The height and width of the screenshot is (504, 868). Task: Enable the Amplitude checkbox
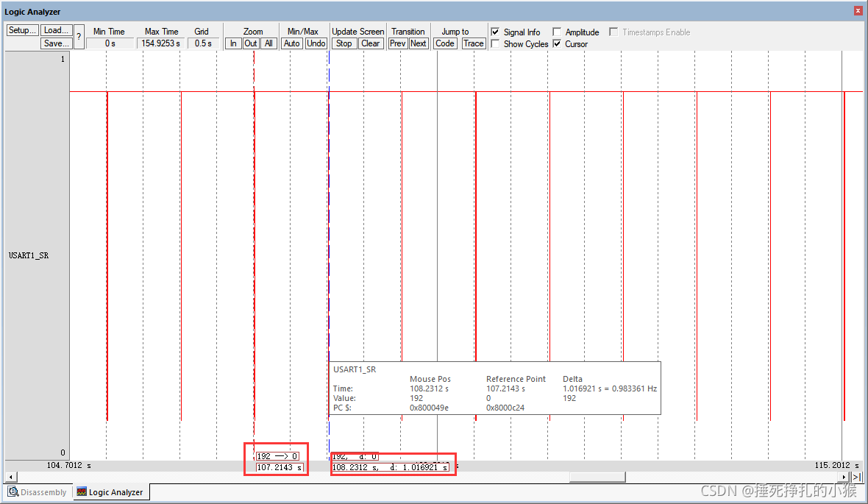557,32
